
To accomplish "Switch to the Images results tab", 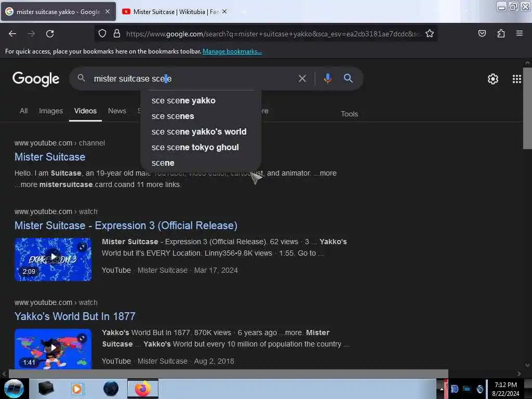I will click(x=51, y=111).
